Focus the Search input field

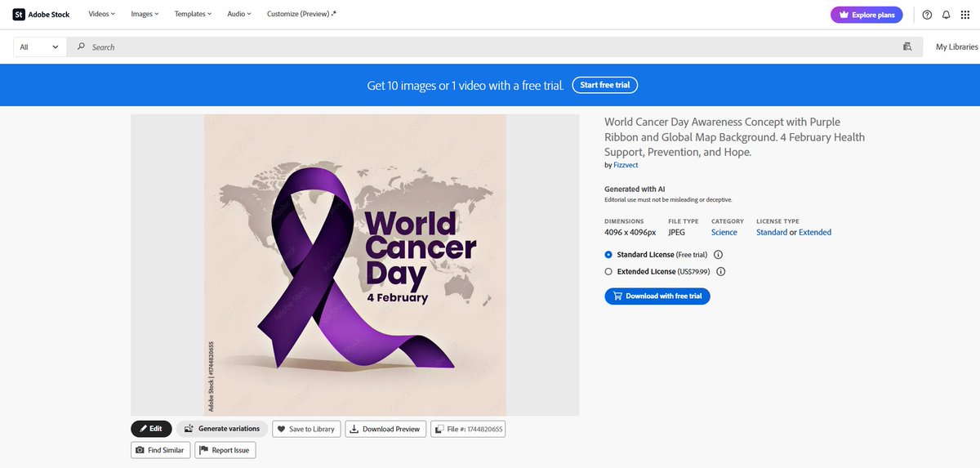point(493,47)
